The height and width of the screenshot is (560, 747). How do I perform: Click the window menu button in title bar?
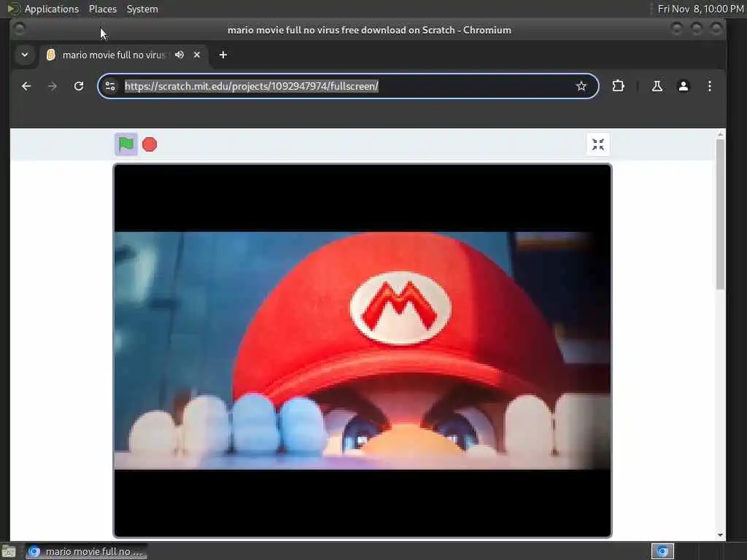pos(20,29)
